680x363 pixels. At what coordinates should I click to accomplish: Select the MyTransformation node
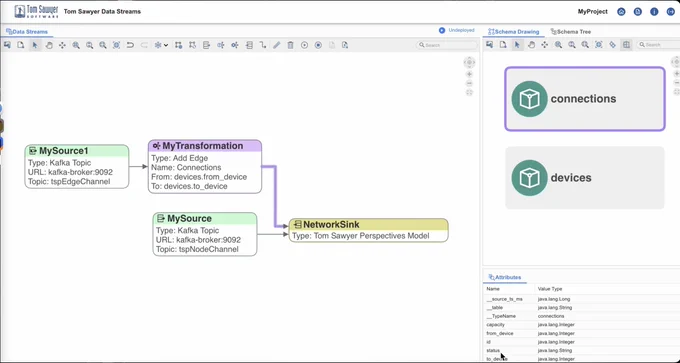[x=205, y=167]
